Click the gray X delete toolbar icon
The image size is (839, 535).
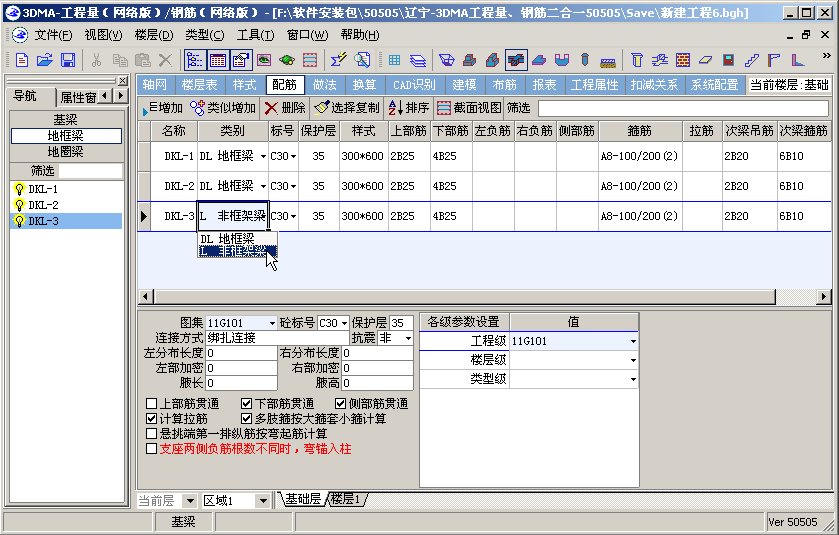pos(165,60)
